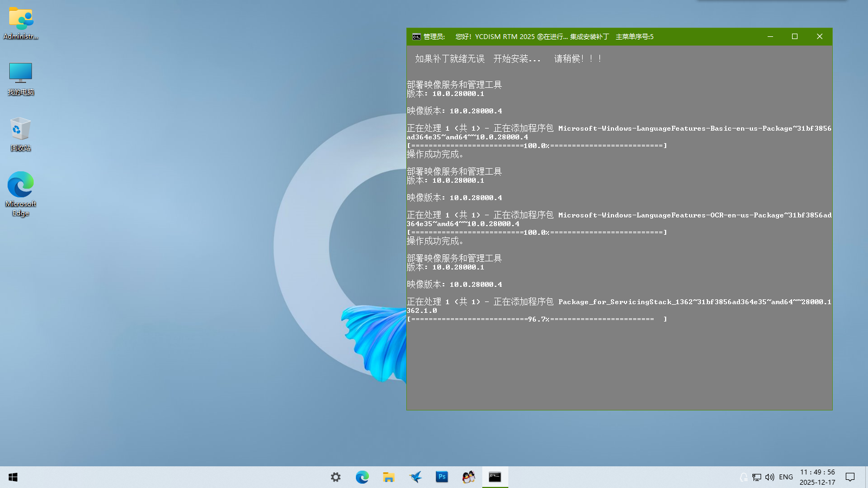Open the volume speaker tray icon

click(770, 477)
